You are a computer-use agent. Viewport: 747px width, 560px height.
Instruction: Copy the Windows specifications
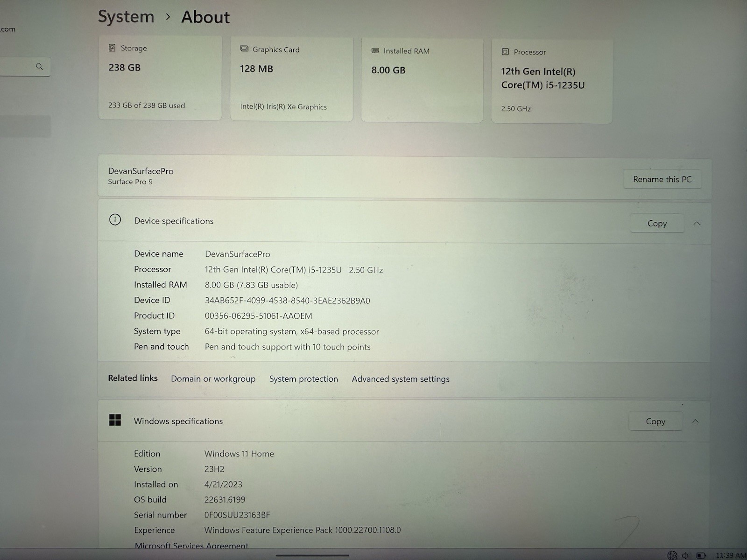(655, 421)
